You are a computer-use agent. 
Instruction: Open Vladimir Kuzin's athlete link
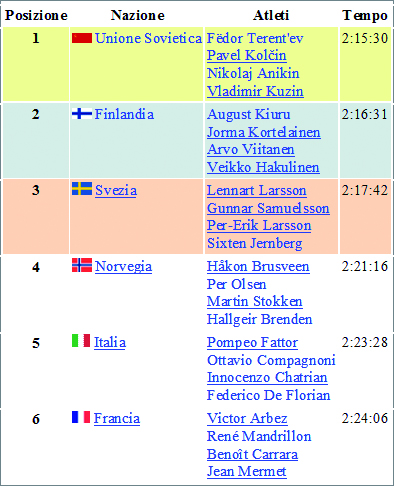pyautogui.click(x=255, y=91)
